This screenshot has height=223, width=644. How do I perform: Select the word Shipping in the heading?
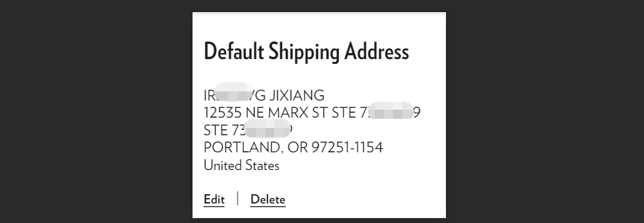305,52
